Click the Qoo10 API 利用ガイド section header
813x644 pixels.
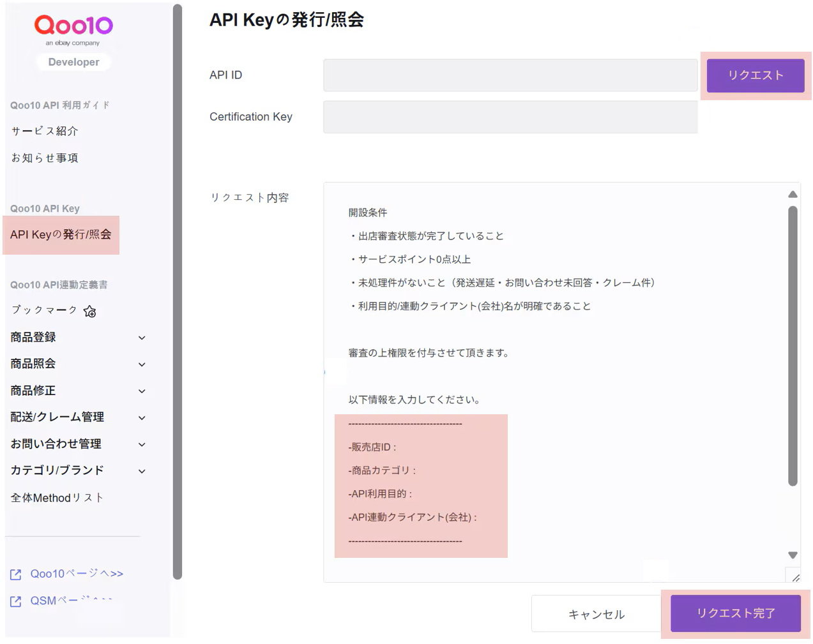point(60,105)
